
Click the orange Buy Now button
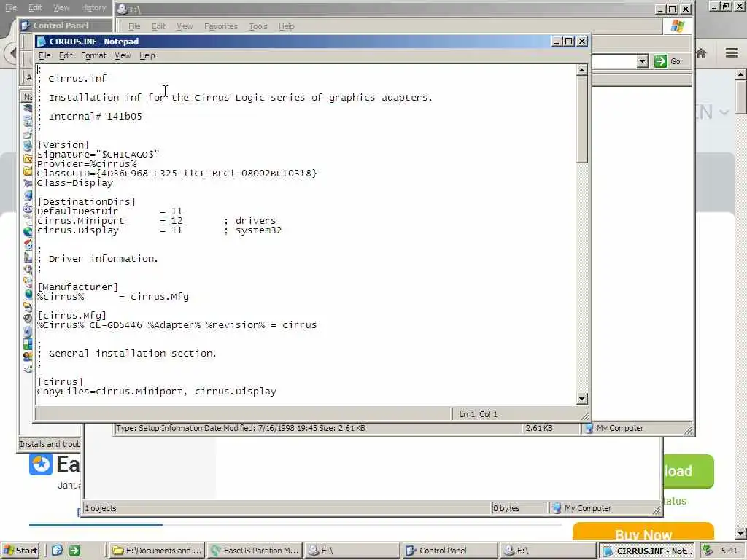tap(643, 532)
